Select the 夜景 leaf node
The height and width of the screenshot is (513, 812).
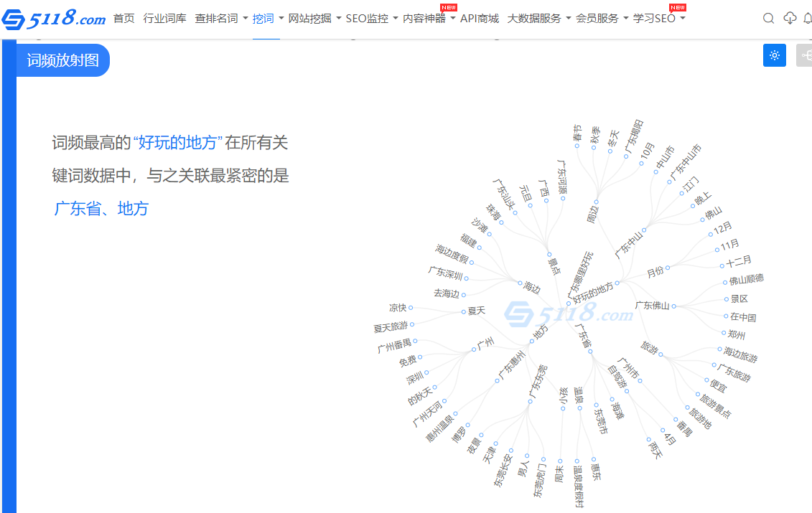pyautogui.click(x=474, y=446)
